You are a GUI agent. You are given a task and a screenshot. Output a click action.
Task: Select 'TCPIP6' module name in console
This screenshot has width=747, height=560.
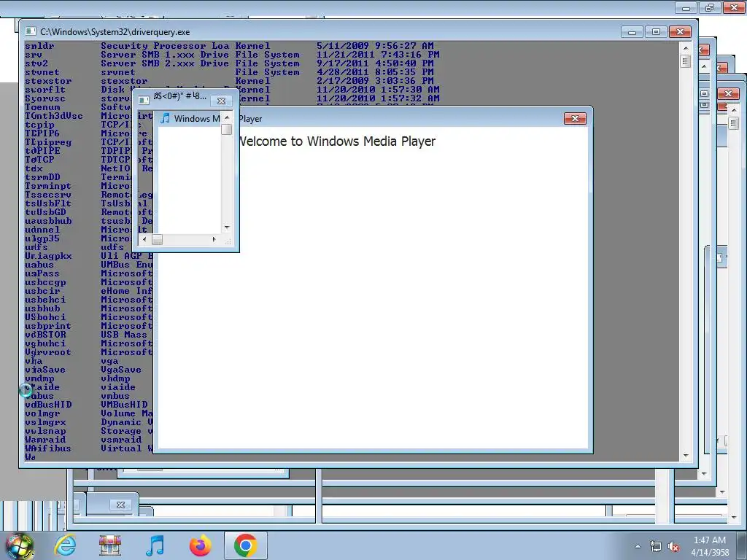pos(42,133)
